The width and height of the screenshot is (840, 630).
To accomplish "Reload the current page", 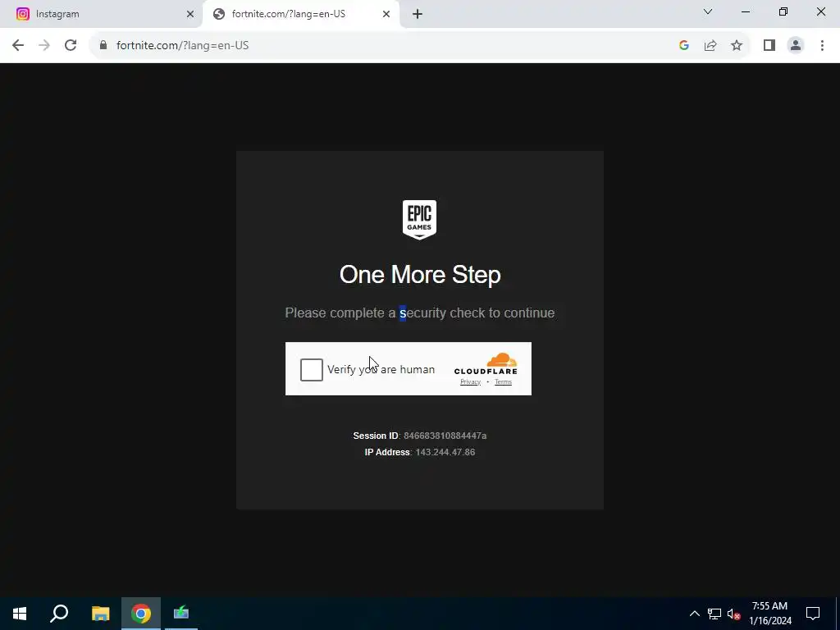I will [71, 45].
